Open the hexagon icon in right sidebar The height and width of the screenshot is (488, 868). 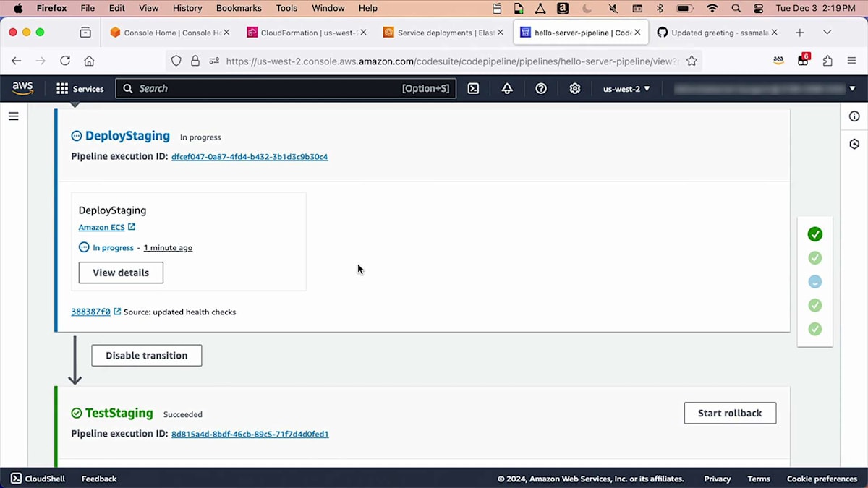click(854, 144)
